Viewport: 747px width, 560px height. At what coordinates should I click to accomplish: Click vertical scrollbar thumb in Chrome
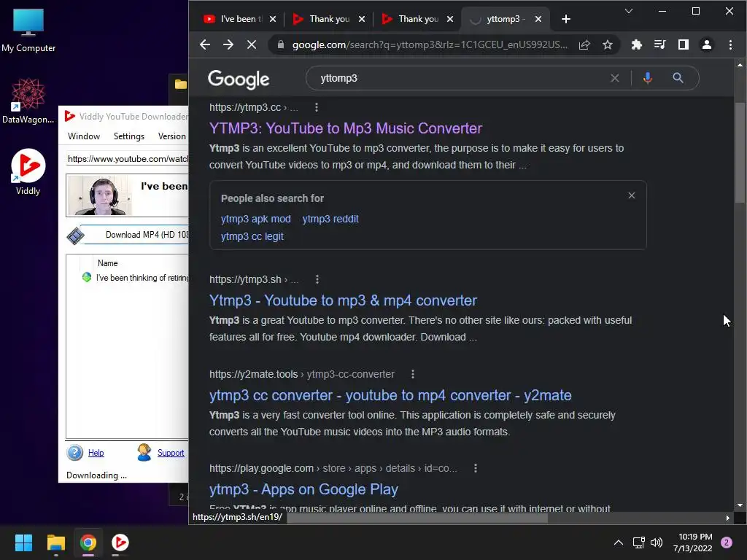(x=740, y=153)
